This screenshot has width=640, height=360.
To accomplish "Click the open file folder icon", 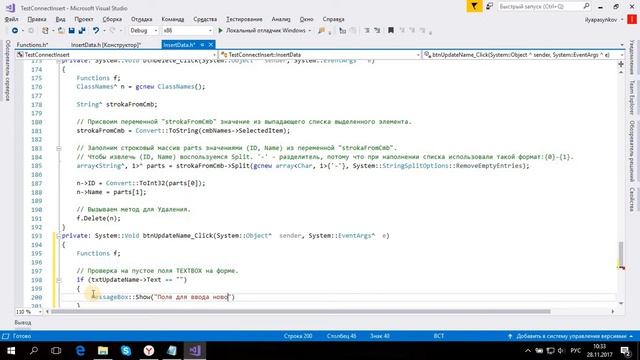I will [x=61, y=31].
